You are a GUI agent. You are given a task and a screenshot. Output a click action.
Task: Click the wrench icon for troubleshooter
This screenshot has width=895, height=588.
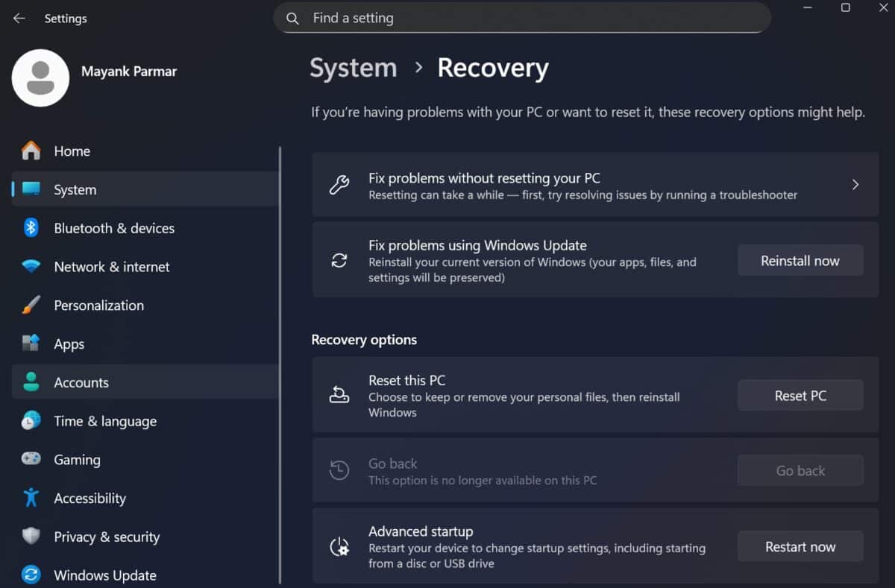[339, 185]
